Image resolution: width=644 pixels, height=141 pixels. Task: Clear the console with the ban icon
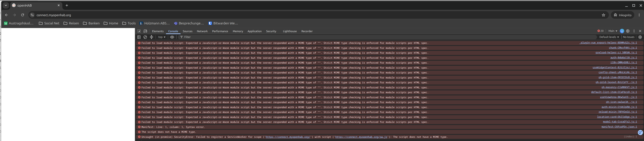pos(145,37)
